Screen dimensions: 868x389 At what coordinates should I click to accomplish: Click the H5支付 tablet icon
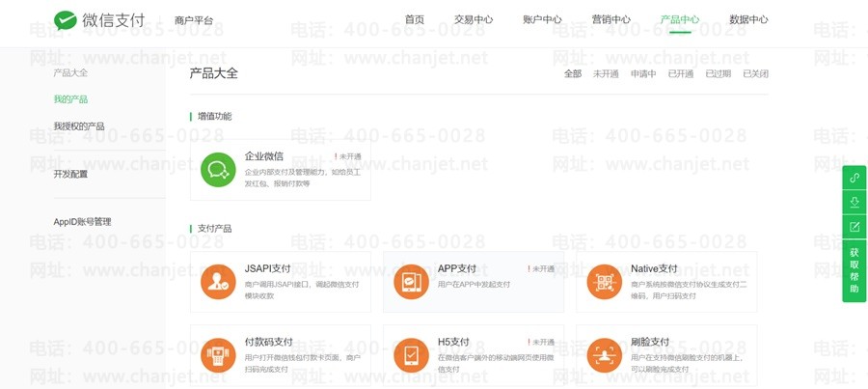[411, 355]
